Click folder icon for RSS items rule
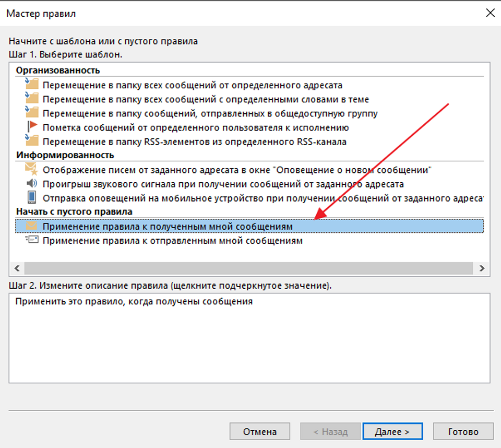The width and height of the screenshot is (501, 448). pyautogui.click(x=32, y=140)
